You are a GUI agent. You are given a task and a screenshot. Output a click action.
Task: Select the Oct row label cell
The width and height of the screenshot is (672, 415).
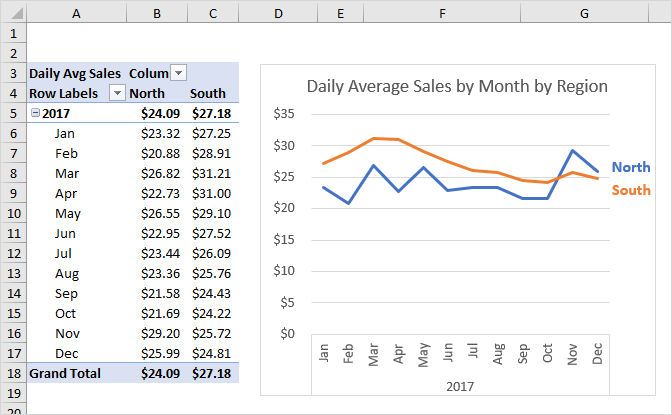pyautogui.click(x=76, y=313)
